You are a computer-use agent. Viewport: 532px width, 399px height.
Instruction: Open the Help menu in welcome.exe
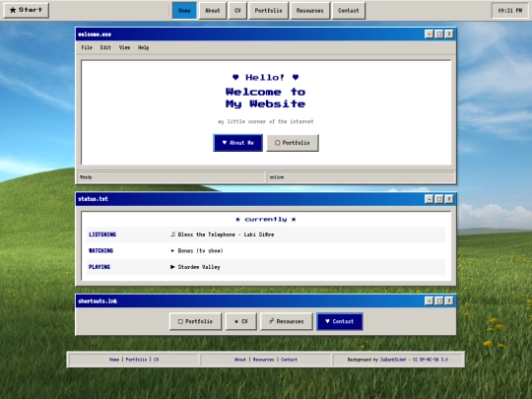click(x=143, y=47)
